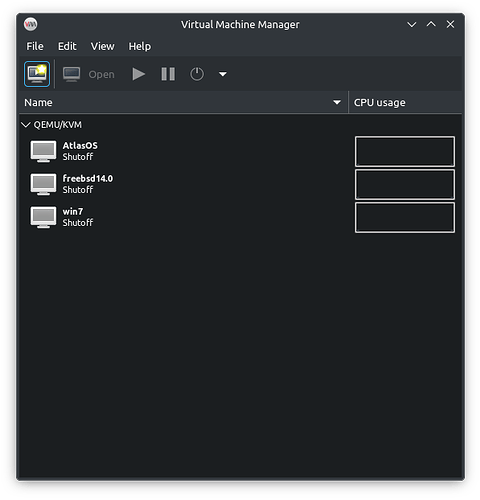Start the virtual machine with play button
The height and width of the screenshot is (500, 480).
(x=138, y=74)
